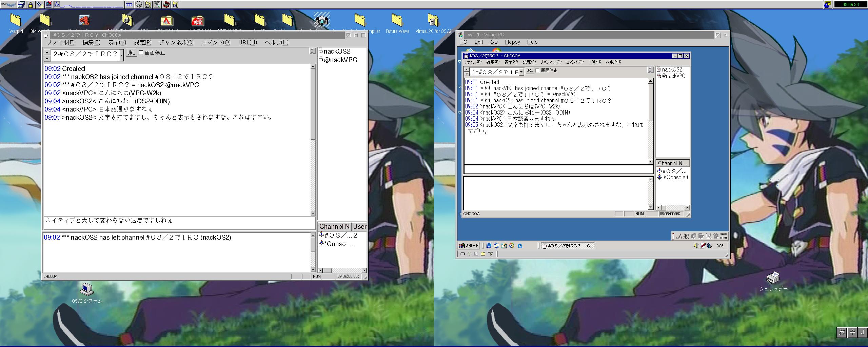The width and height of the screenshot is (868, 347).
Task: Click the message input field in Win2K CHOCOA
Action: point(558,169)
